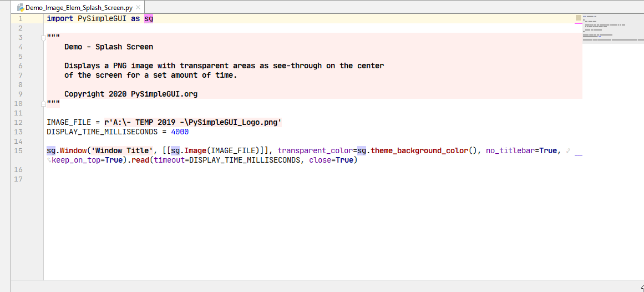Click 'PySimpleGUI' in the import statement

pos(102,18)
